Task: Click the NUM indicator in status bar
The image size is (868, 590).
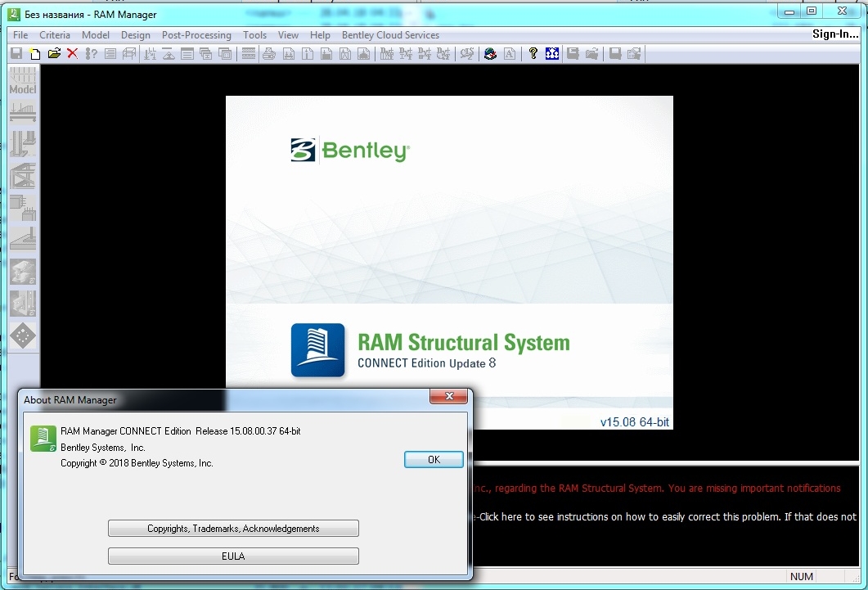Action: point(802,577)
